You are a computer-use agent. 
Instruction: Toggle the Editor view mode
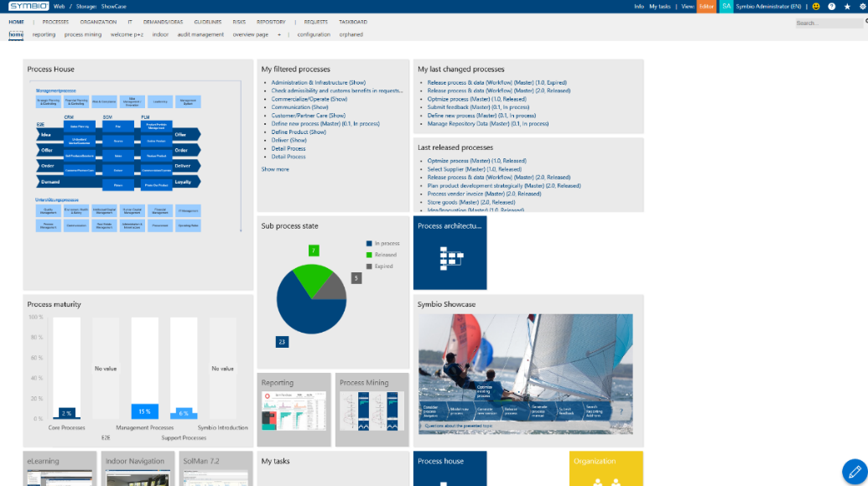click(x=706, y=7)
